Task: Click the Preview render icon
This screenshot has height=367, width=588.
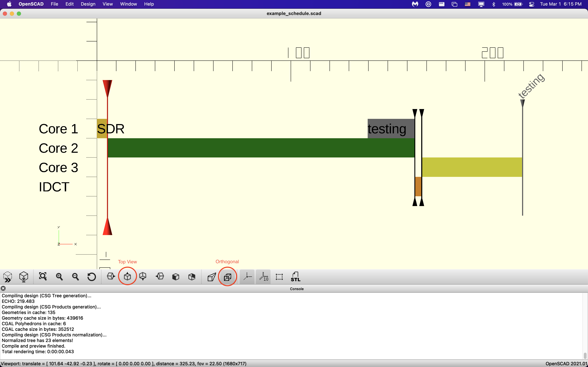Action: [8, 277]
